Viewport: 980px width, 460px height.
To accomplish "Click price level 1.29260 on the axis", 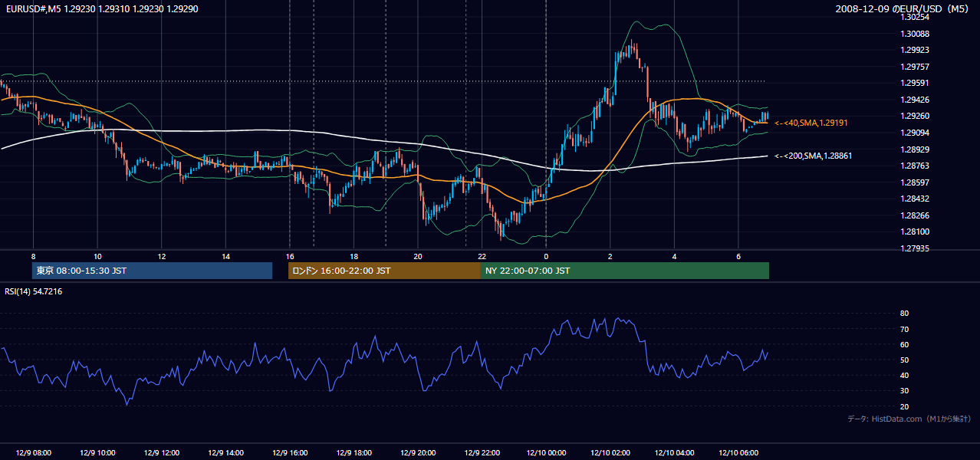I will point(915,116).
